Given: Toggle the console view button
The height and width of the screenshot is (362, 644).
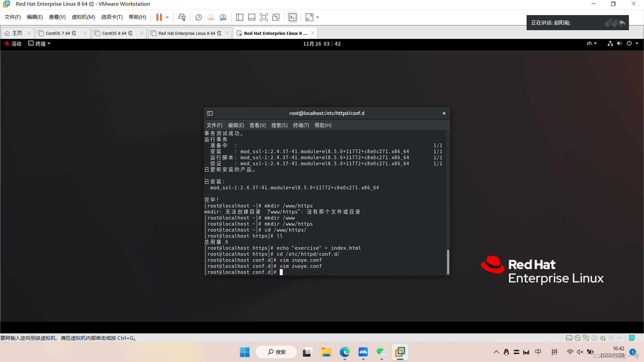Looking at the screenshot, I should tap(292, 17).
